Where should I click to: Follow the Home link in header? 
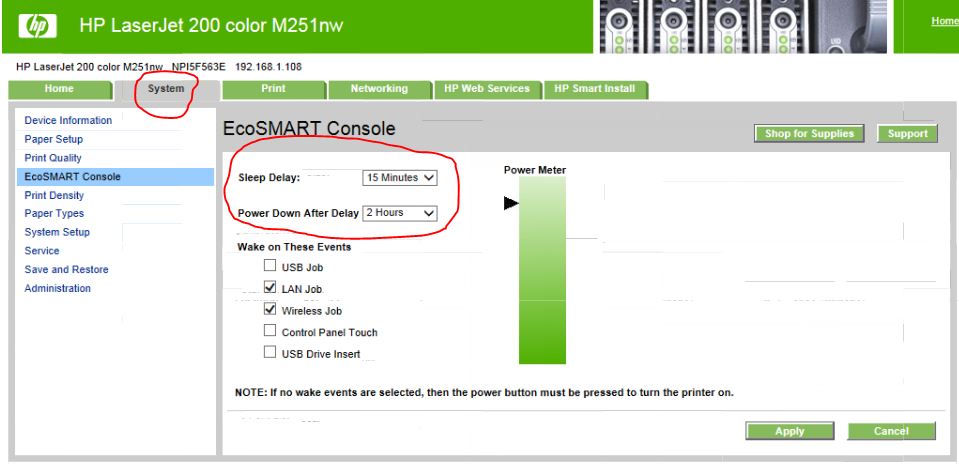[x=944, y=21]
